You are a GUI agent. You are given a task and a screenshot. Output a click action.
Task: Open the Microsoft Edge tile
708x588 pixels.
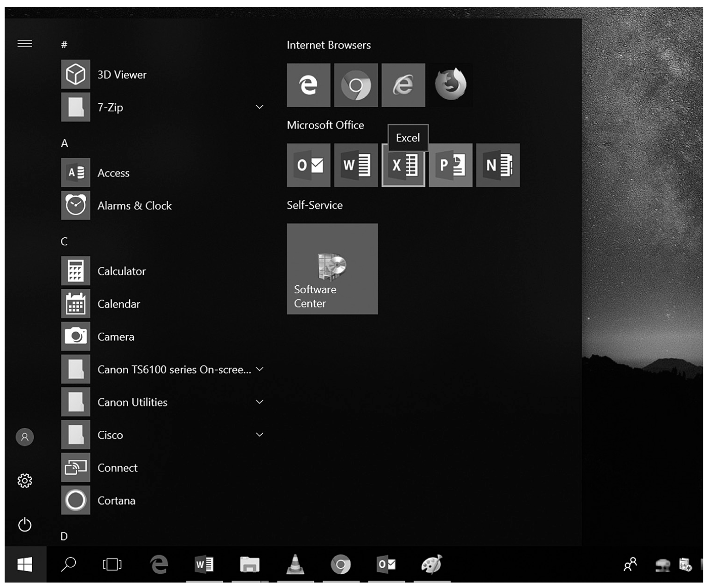tap(308, 85)
